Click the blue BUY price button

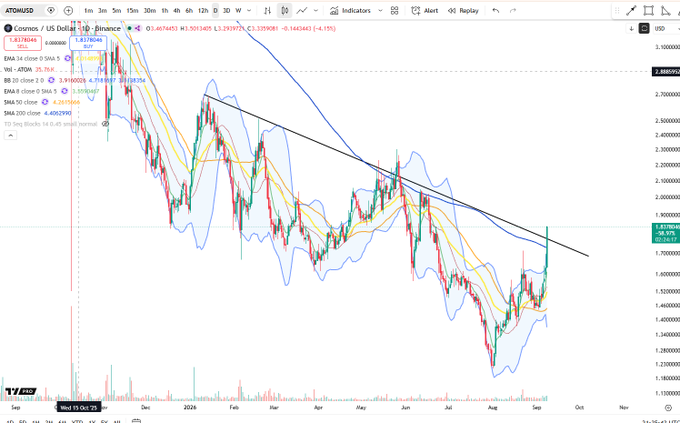coord(88,43)
